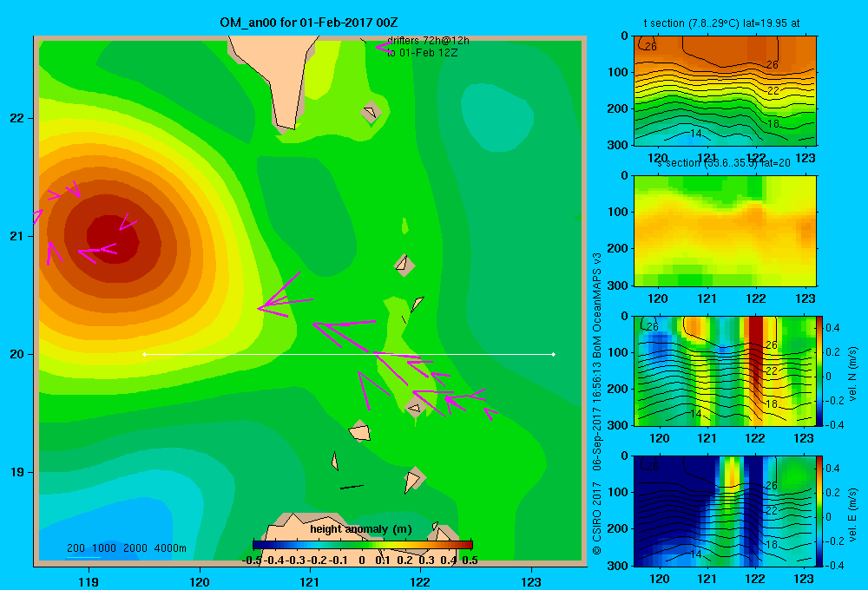This screenshot has height=590, width=868.
Task: Open the eastward velocity section panel
Action: coord(725,511)
